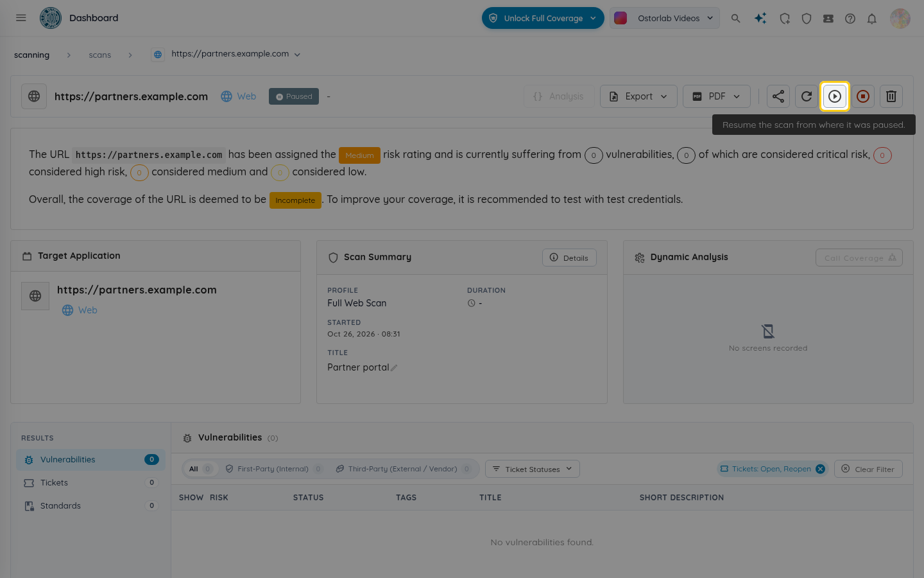924x578 pixels.
Task: Resume the paused scan
Action: click(835, 96)
